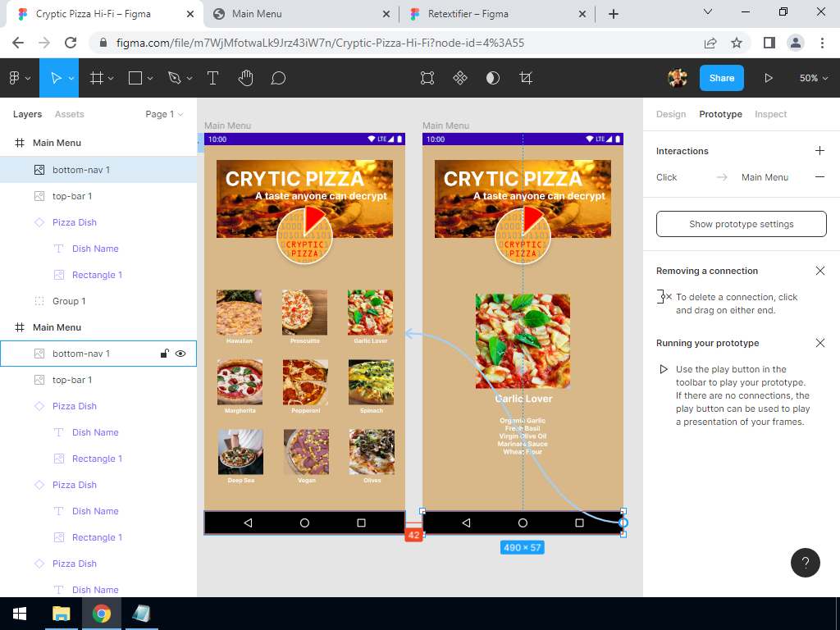Open a new browser tab

click(614, 14)
